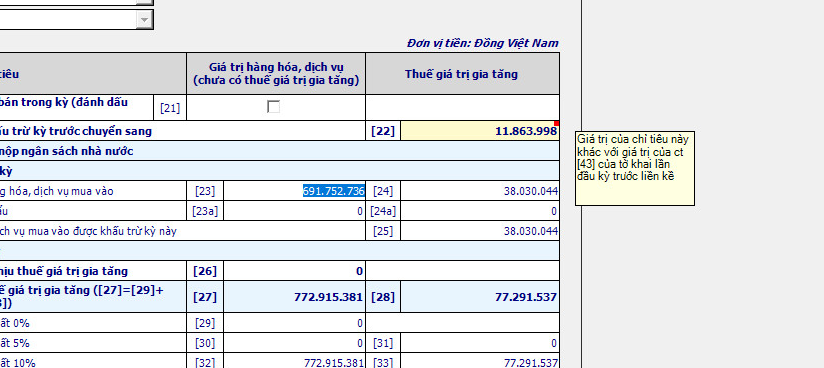Click the 'Giá trị hàng hóa, dịch vụ' column header
The height and width of the screenshot is (368, 824).
pos(276,74)
